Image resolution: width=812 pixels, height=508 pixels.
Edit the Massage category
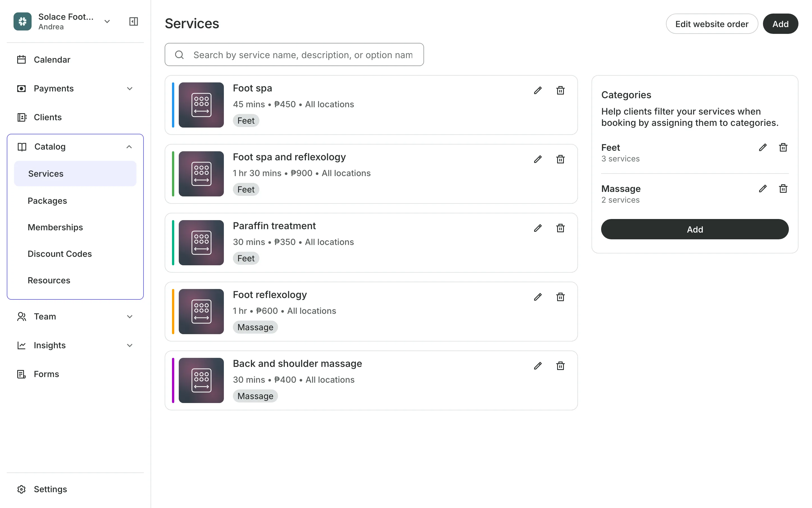(x=762, y=189)
